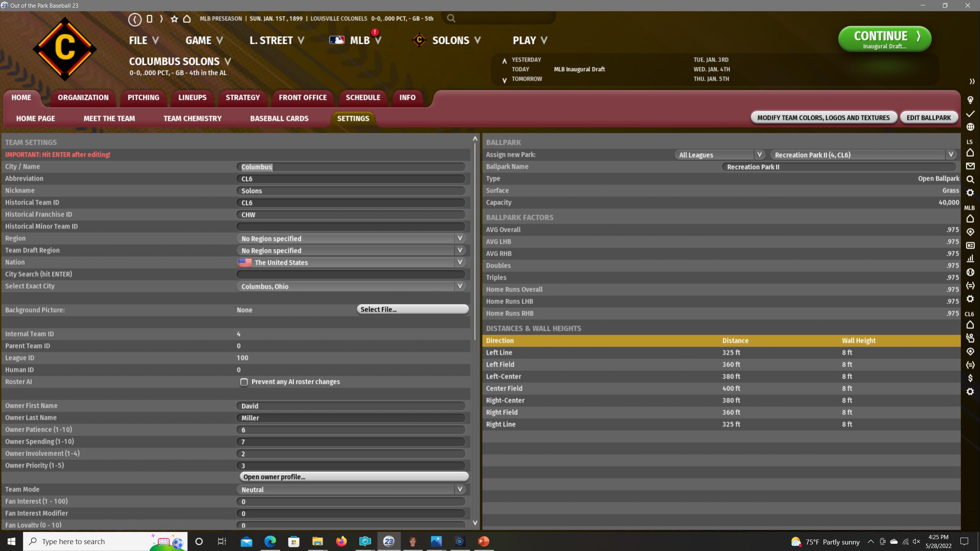Open the Team Mode dropdown

460,489
